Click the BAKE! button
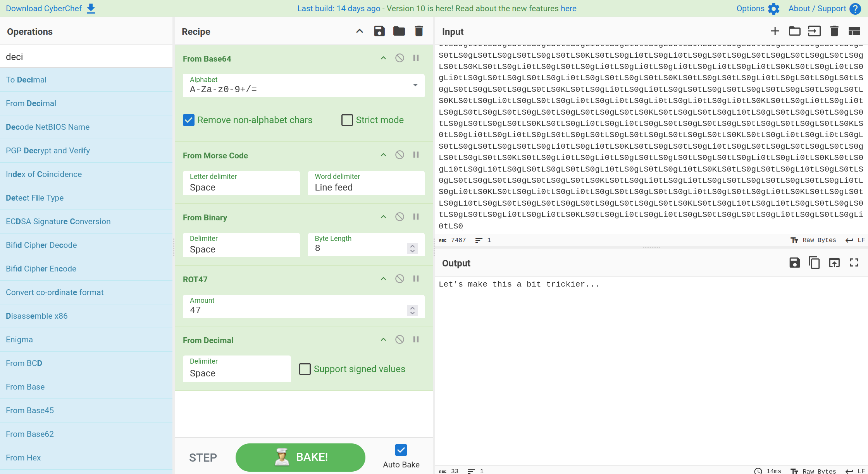The width and height of the screenshot is (868, 474). (x=300, y=457)
